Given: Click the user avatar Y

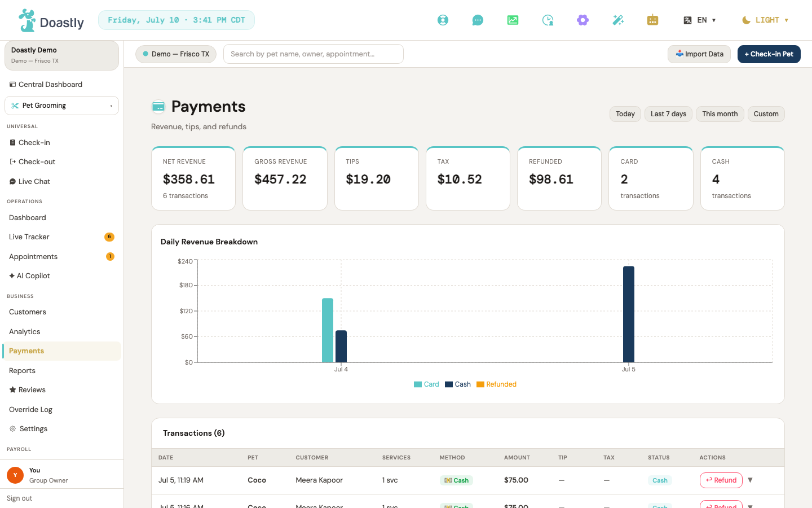Looking at the screenshot, I should click(x=15, y=475).
